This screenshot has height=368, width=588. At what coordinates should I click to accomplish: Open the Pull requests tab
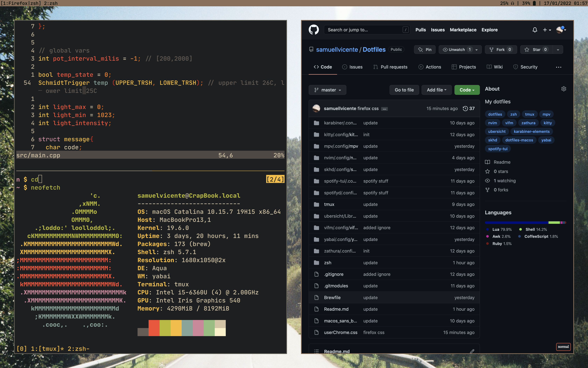390,67
